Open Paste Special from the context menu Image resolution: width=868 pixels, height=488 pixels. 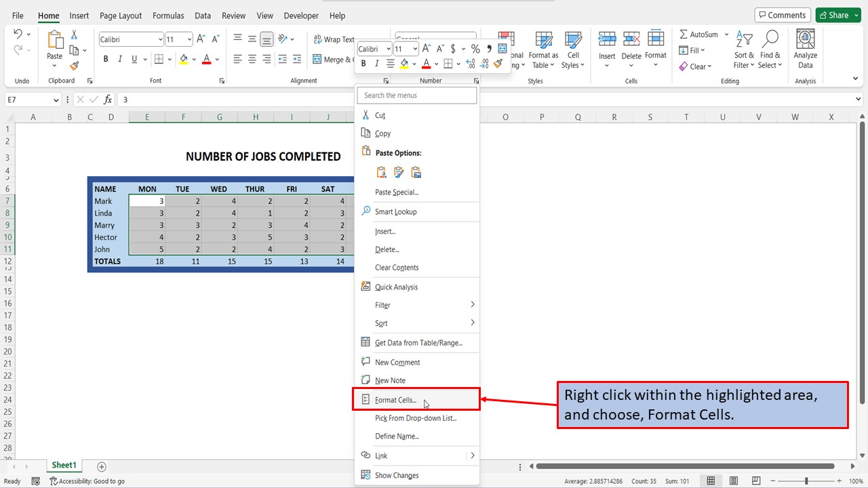coord(397,192)
